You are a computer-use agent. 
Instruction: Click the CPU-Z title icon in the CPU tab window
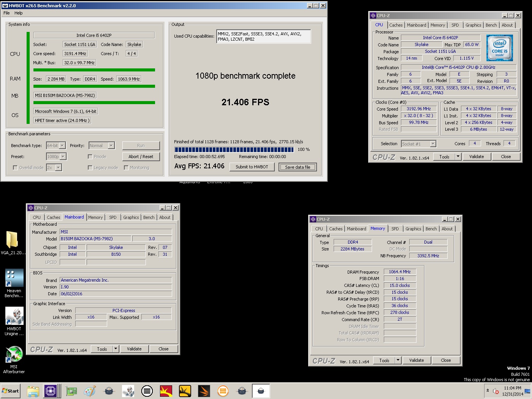tap(373, 16)
